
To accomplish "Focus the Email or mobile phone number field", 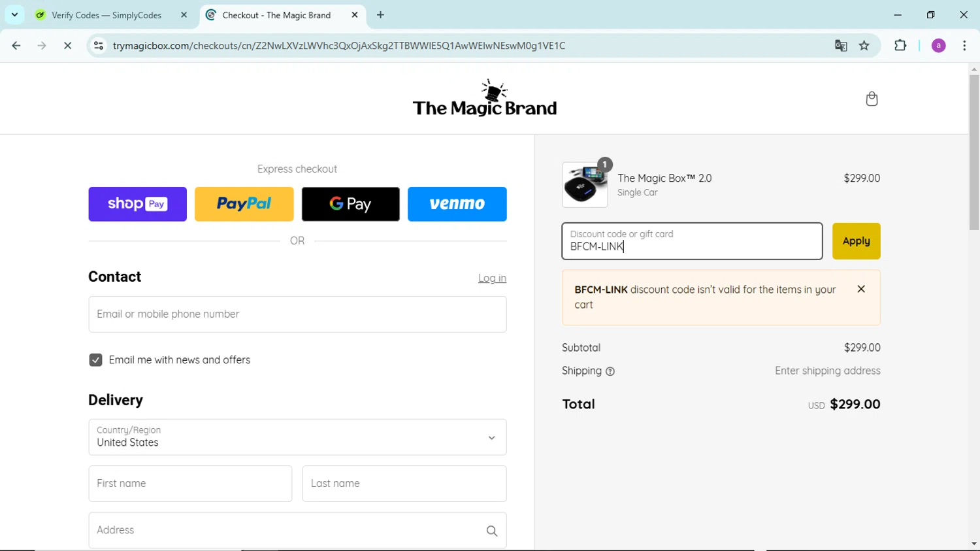I will coord(297,314).
